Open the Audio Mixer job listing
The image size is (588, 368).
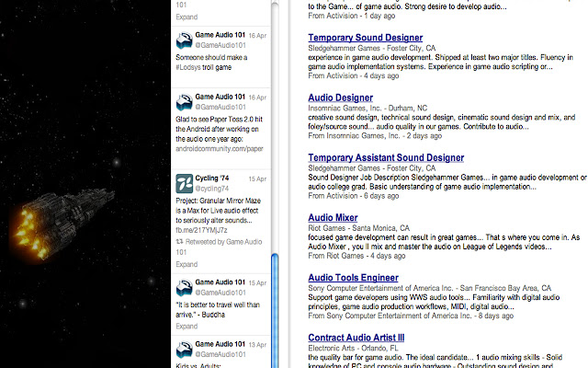[x=333, y=218]
